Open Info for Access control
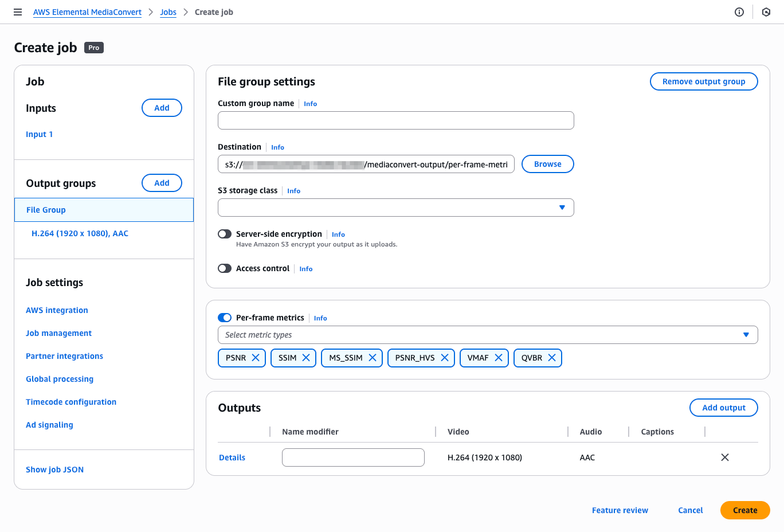 [x=306, y=269]
